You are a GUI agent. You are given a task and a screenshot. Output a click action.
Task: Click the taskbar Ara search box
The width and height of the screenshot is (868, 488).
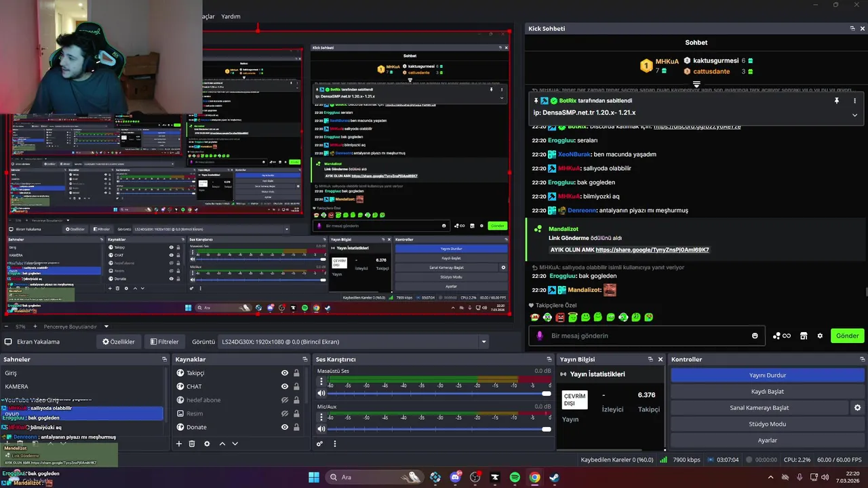[374, 477]
